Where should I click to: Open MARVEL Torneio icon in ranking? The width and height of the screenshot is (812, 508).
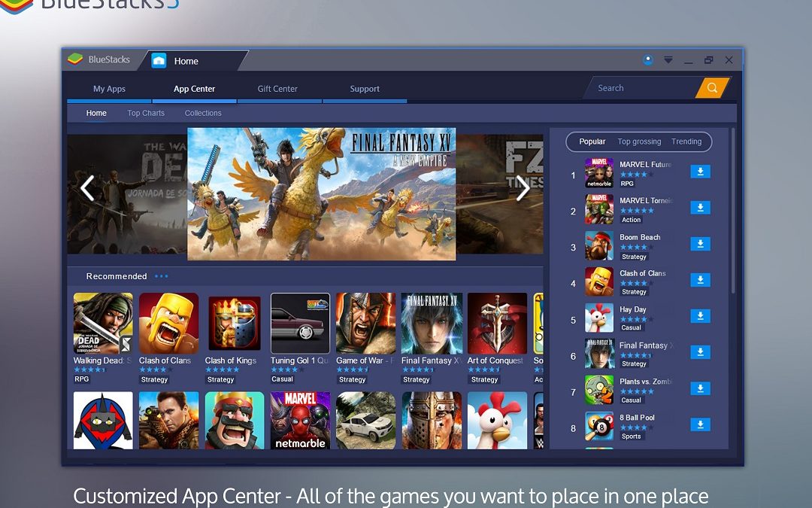point(599,209)
